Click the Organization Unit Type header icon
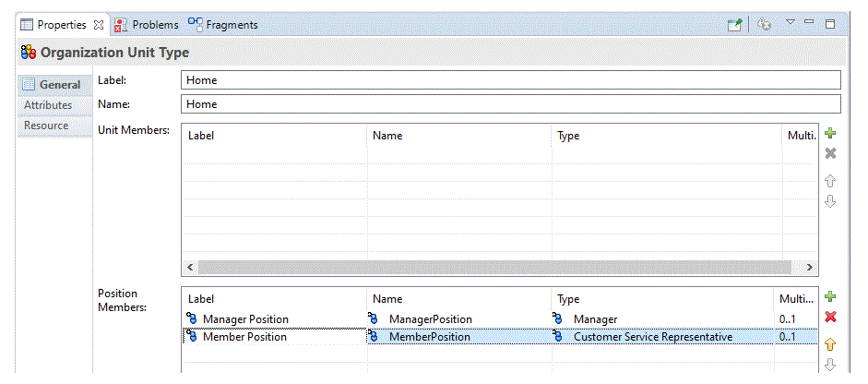The width and height of the screenshot is (868, 384). [x=28, y=53]
